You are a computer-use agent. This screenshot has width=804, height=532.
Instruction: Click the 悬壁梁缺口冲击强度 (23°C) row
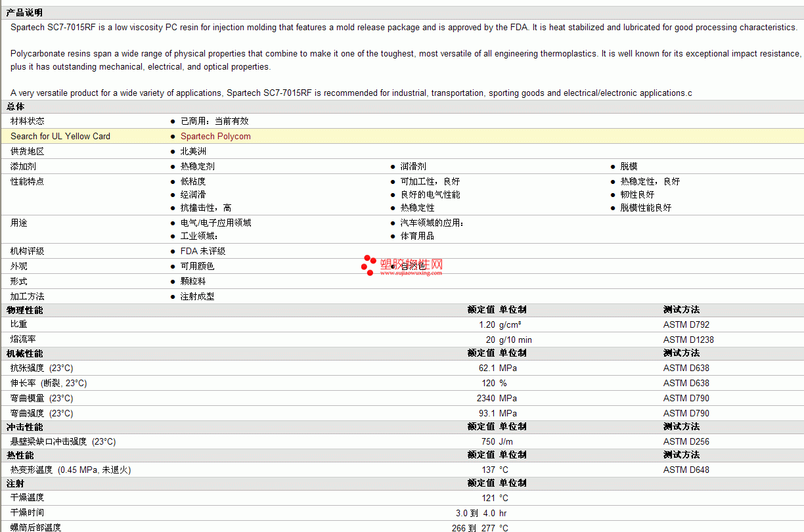[x=402, y=441]
